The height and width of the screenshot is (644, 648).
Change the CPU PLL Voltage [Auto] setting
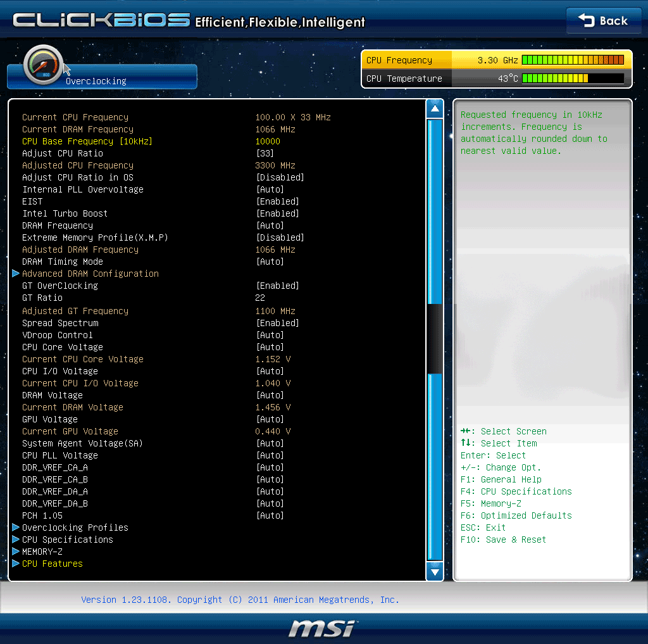coord(270,455)
